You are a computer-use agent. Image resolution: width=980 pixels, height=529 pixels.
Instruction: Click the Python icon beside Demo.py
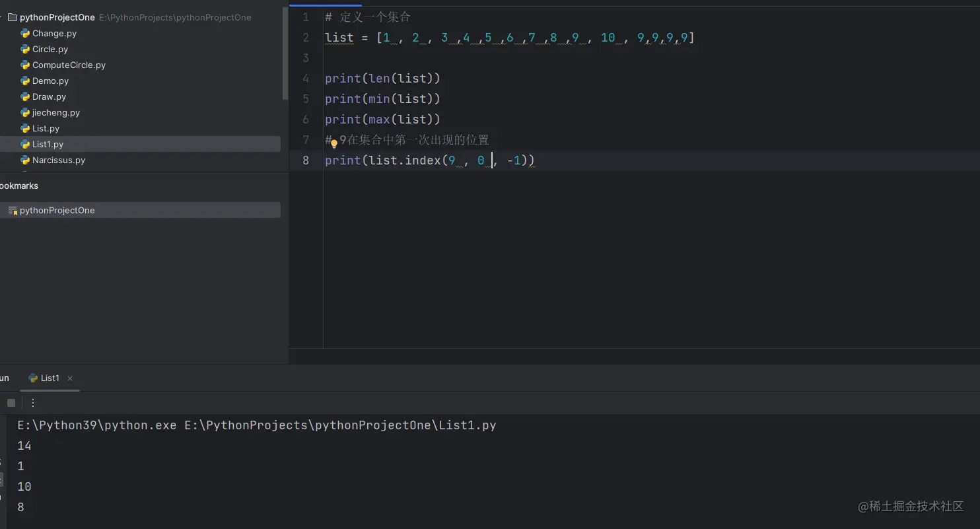pos(25,81)
